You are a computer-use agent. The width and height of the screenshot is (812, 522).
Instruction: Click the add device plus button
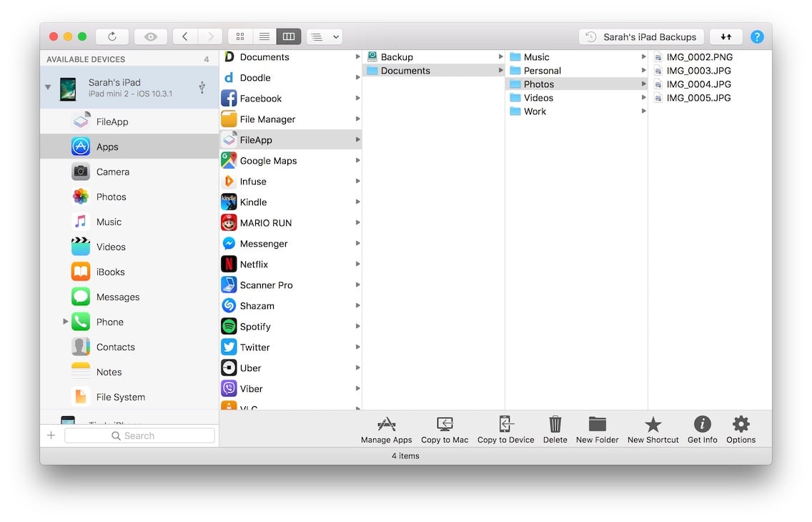click(51, 435)
